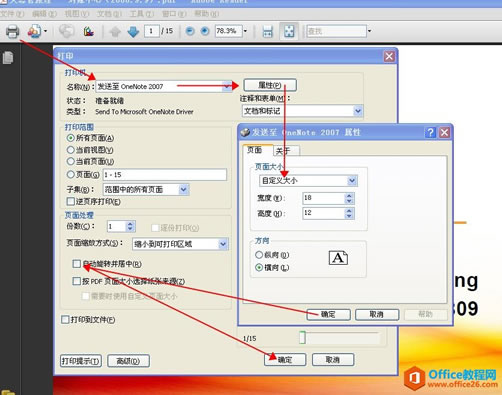
Task: Click the fit width scrolling icon
Action: [x=267, y=31]
